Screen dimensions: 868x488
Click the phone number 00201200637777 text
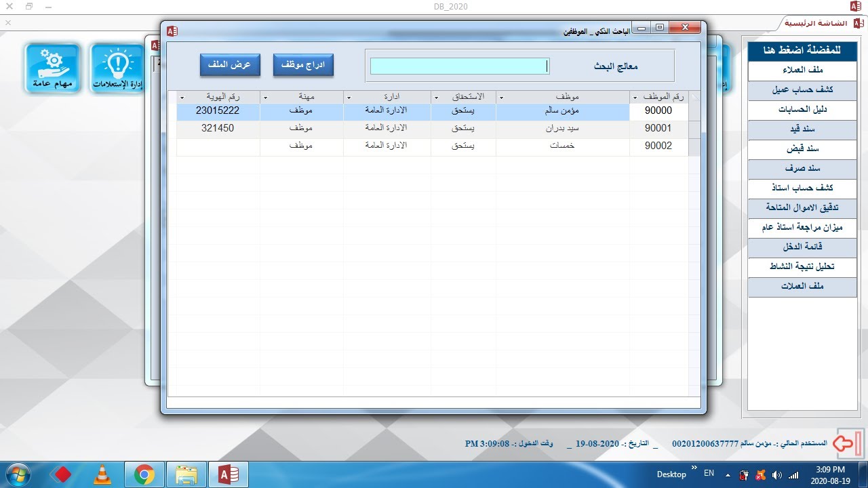click(705, 443)
